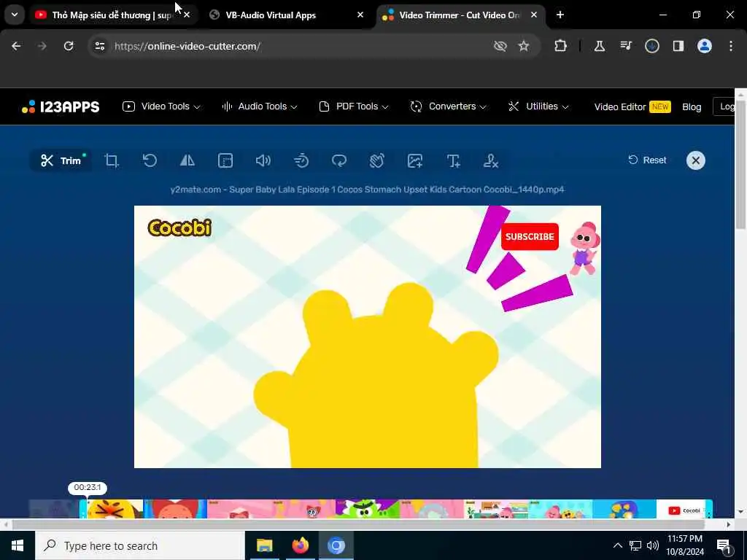Select the Trim tool
This screenshot has height=560, width=747.
coord(61,160)
